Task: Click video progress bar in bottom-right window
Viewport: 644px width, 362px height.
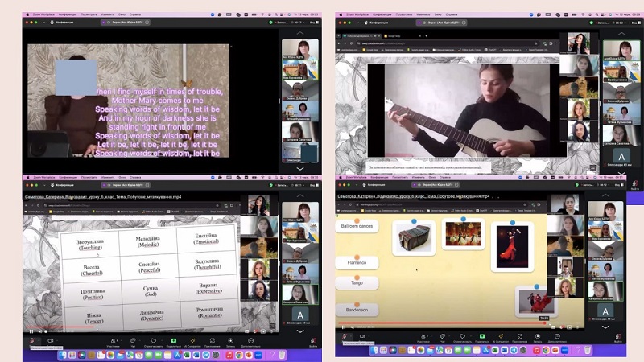Action: [460, 323]
